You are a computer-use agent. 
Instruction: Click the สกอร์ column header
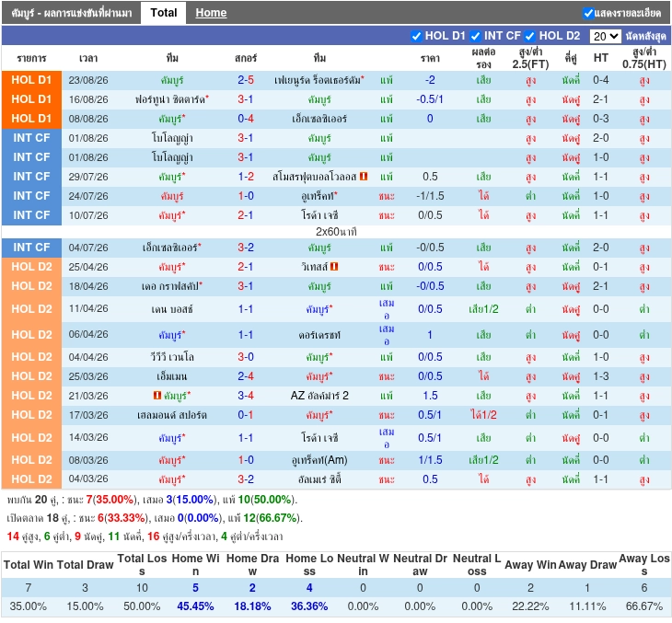(246, 58)
